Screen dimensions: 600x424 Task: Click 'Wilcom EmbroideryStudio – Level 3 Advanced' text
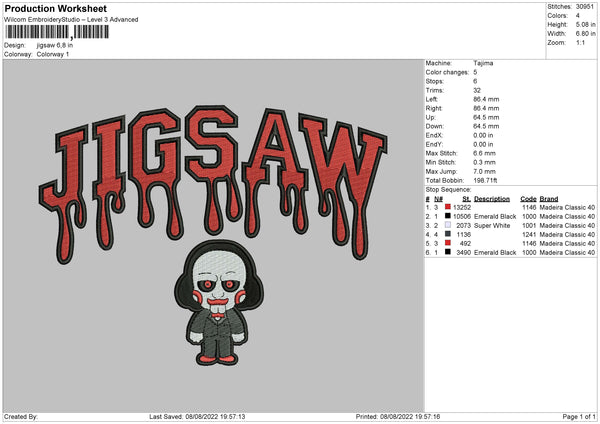coord(71,20)
